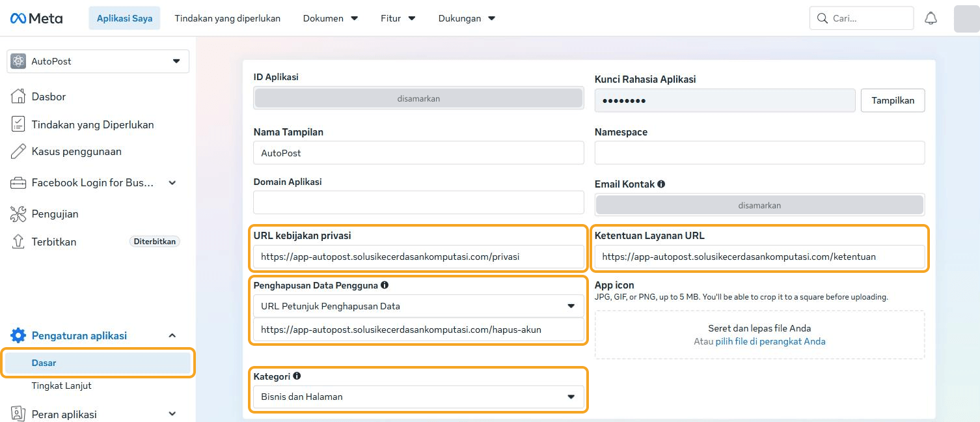
Task: Click the Cari search field
Action: pos(862,18)
